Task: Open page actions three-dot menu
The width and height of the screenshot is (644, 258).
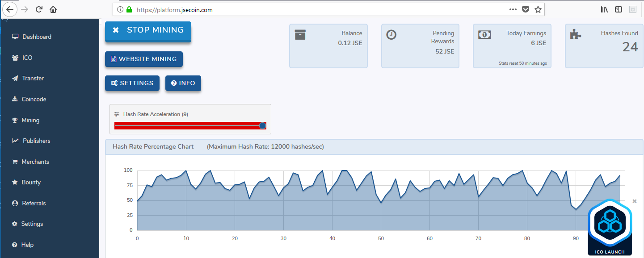Action: (513, 9)
